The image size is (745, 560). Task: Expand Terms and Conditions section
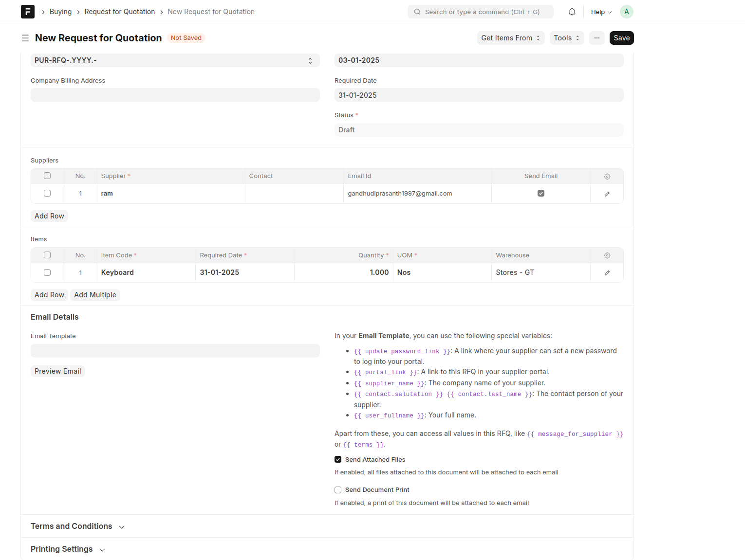pos(78,526)
